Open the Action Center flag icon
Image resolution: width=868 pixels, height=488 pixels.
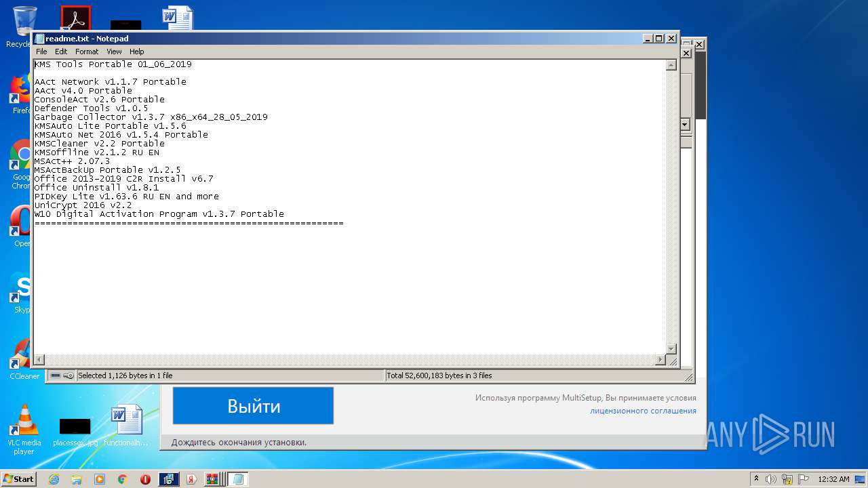[x=804, y=479]
